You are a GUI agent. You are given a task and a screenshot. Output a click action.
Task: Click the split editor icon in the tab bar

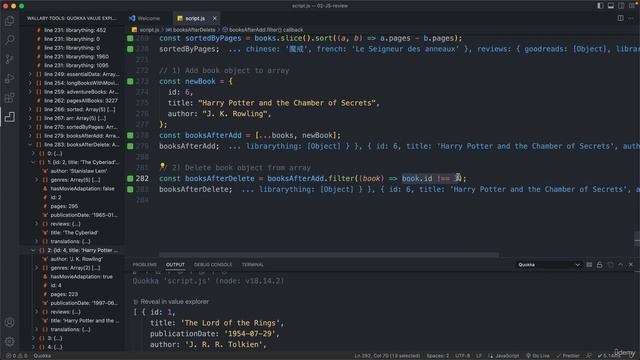click(620, 18)
